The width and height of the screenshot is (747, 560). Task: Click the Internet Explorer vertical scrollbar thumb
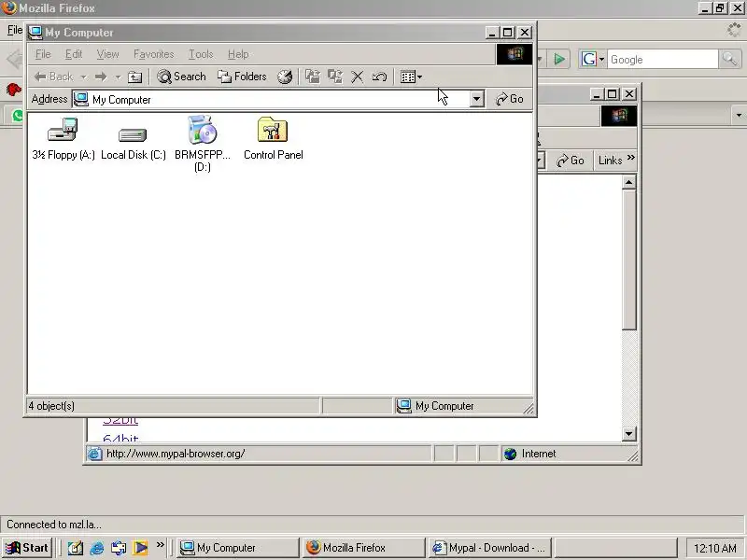point(628,259)
